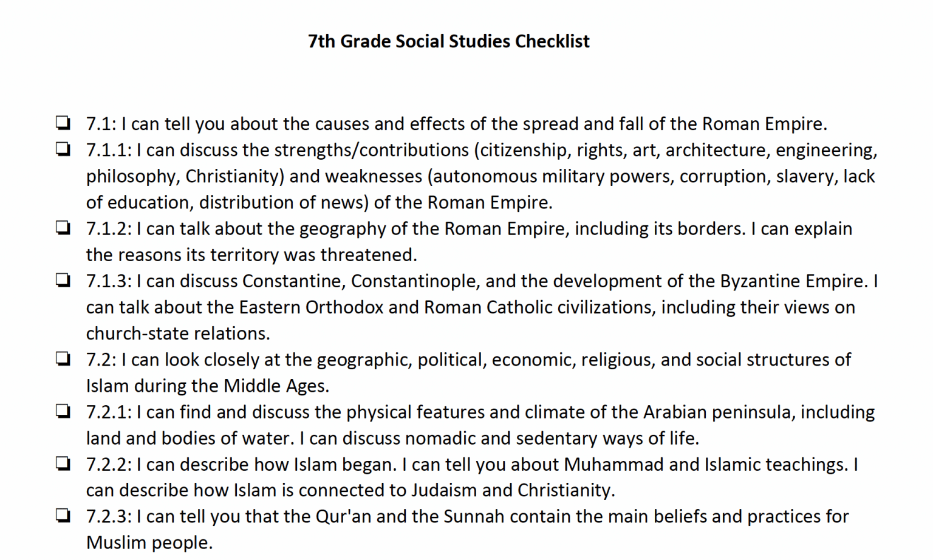Mark the 7.2.3 Qur'an and Sunnah checkbox
The width and height of the screenshot is (933, 560).
tap(63, 516)
